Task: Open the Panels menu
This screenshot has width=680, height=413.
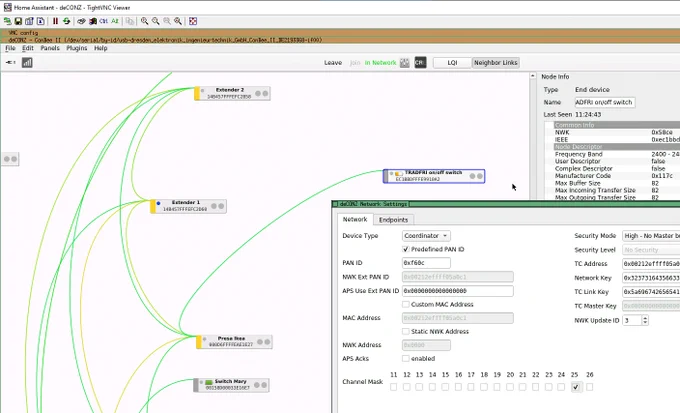Action: (x=50, y=48)
